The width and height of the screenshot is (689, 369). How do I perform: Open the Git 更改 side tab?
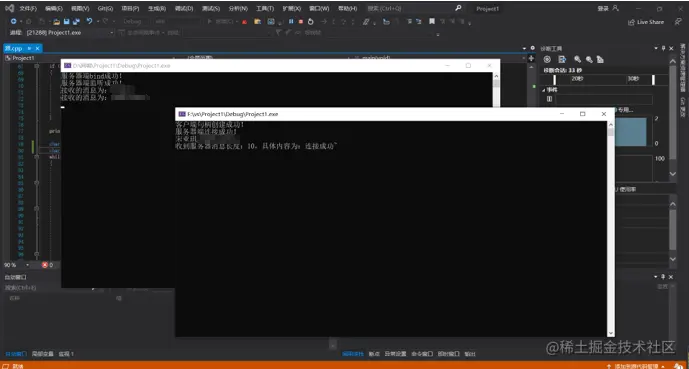click(x=682, y=107)
